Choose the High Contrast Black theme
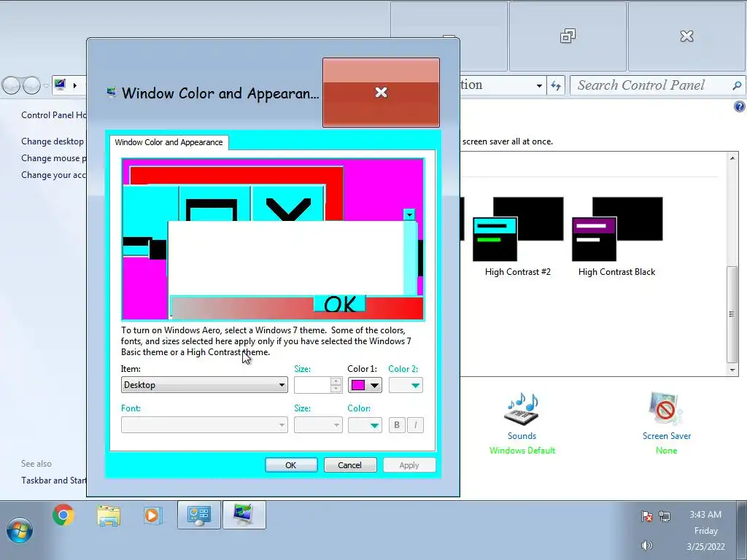The width and height of the screenshot is (747, 560). point(616,237)
